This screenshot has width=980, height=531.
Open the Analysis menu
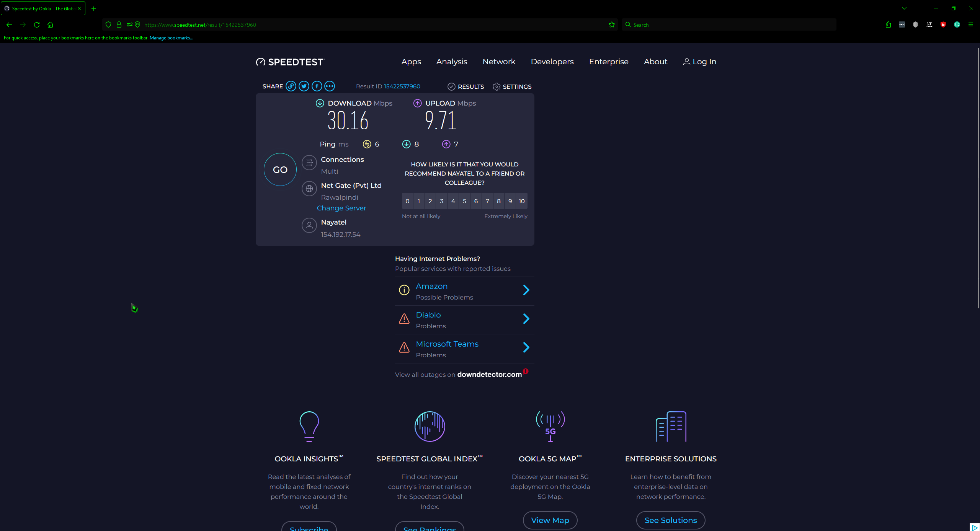(x=452, y=62)
